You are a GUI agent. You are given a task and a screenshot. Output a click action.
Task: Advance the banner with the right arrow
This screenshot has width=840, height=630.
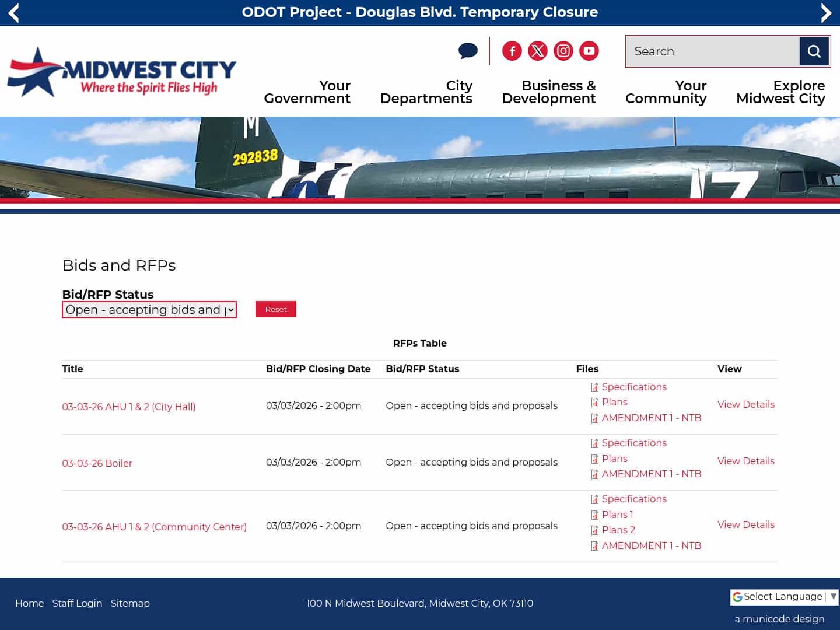point(827,12)
